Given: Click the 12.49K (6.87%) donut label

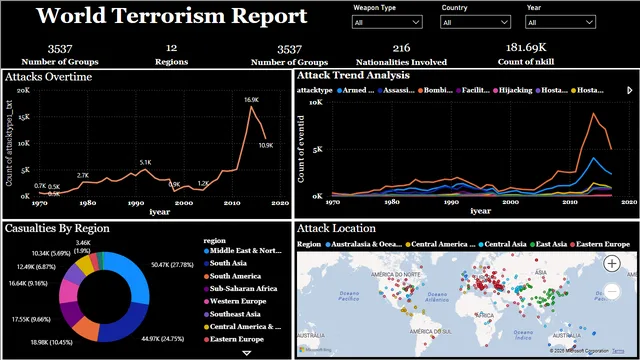Looking at the screenshot, I should [36, 267].
